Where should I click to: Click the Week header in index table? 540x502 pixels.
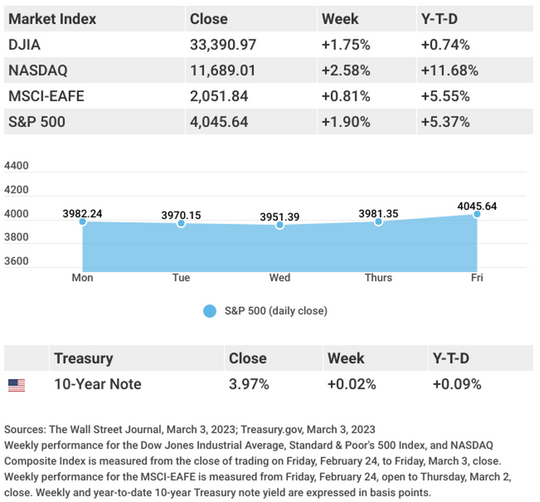[x=340, y=19]
